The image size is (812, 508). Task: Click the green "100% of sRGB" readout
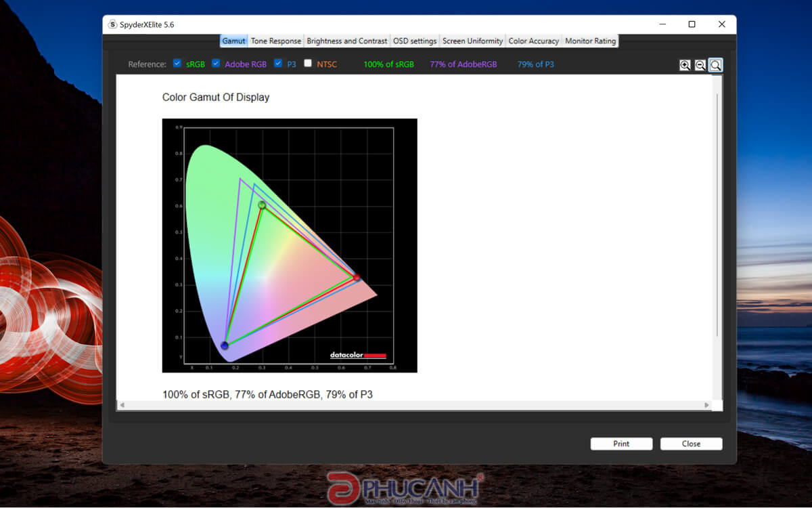[x=388, y=64]
